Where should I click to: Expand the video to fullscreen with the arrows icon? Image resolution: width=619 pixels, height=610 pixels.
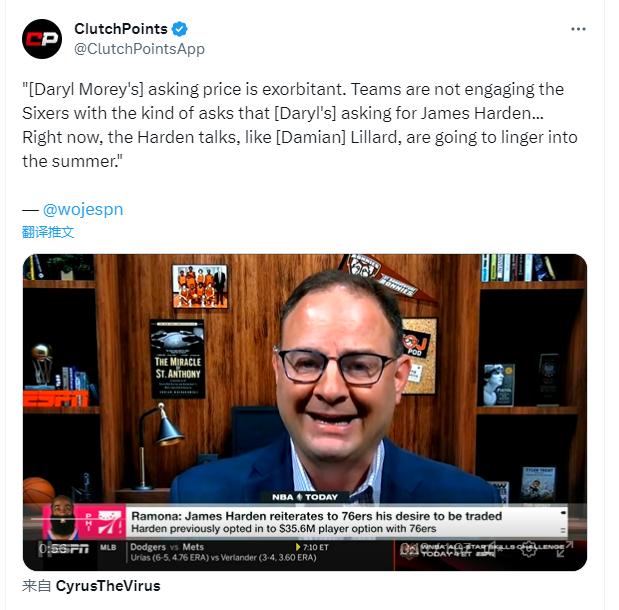(565, 549)
